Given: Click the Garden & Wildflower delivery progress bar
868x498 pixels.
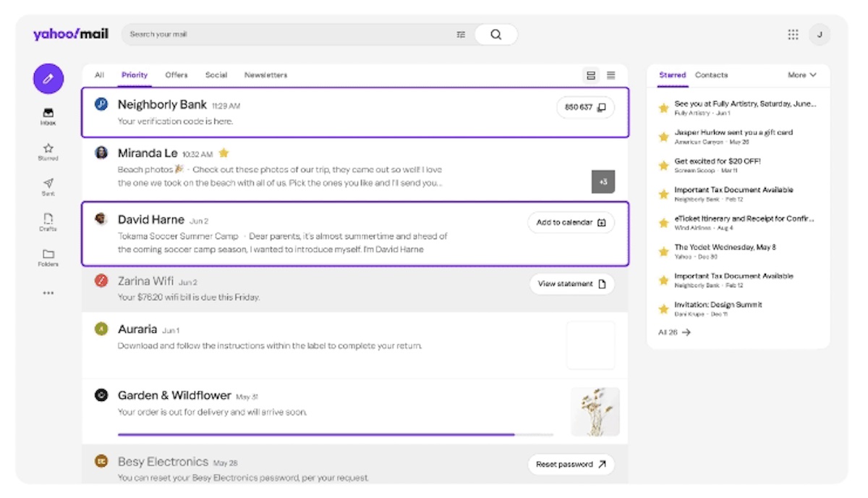Looking at the screenshot, I should [x=335, y=434].
